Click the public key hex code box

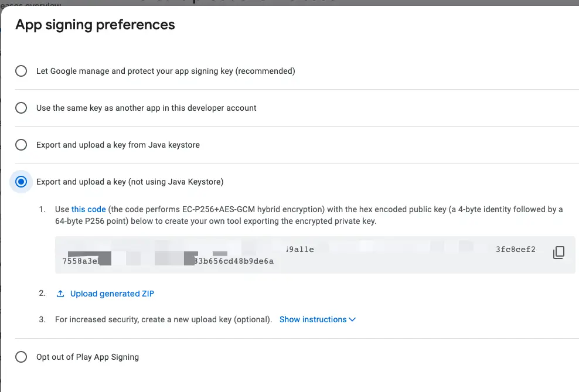[x=315, y=255]
